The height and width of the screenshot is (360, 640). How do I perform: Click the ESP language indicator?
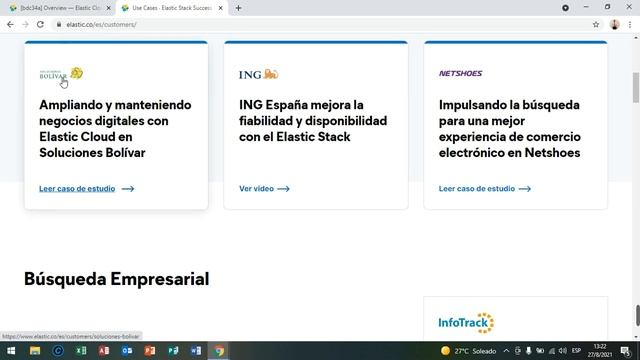pyautogui.click(x=576, y=351)
